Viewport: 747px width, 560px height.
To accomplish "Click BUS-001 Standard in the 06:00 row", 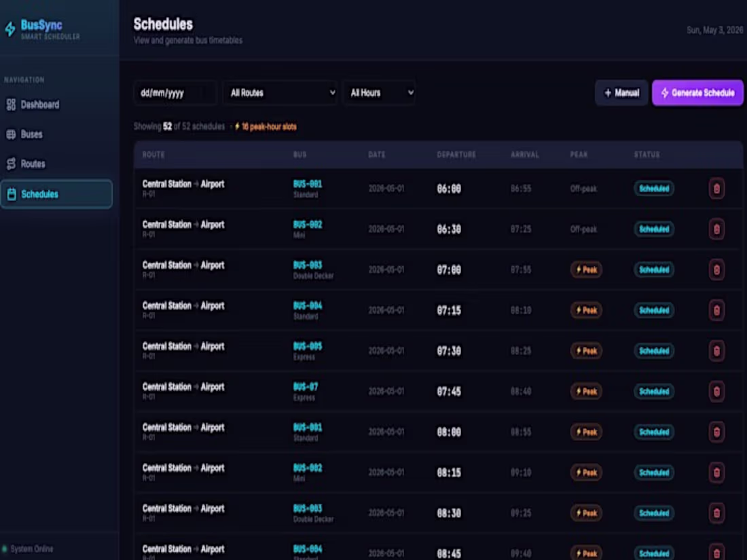I will click(308, 189).
